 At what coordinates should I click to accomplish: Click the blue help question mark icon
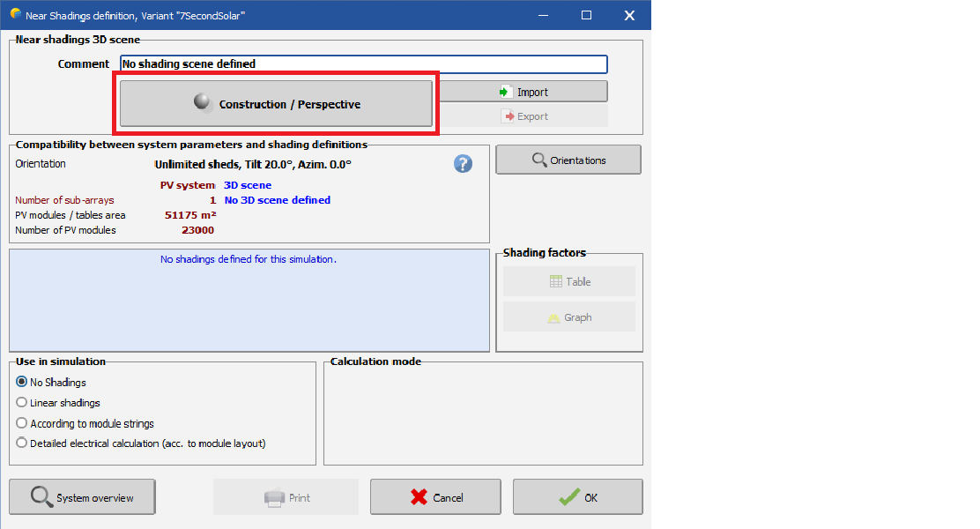(463, 164)
